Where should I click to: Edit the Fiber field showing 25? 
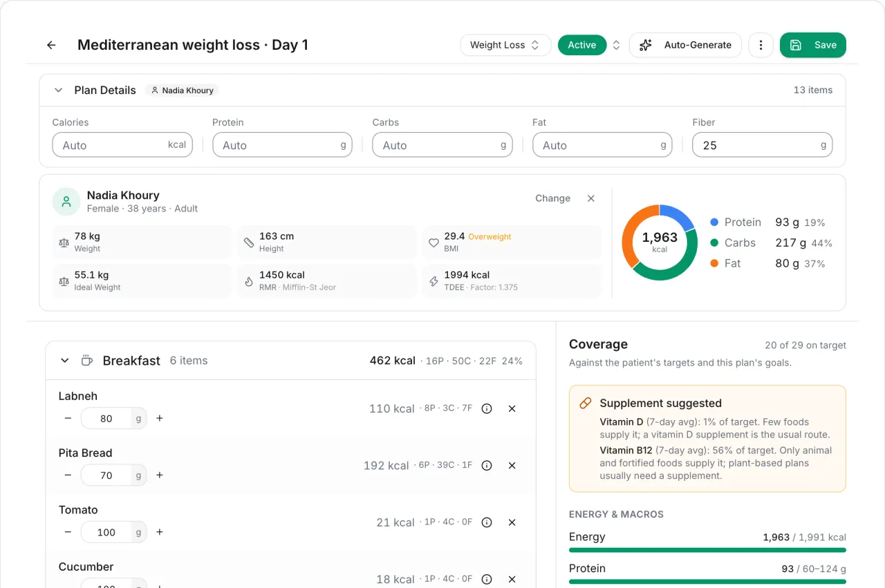pos(763,145)
